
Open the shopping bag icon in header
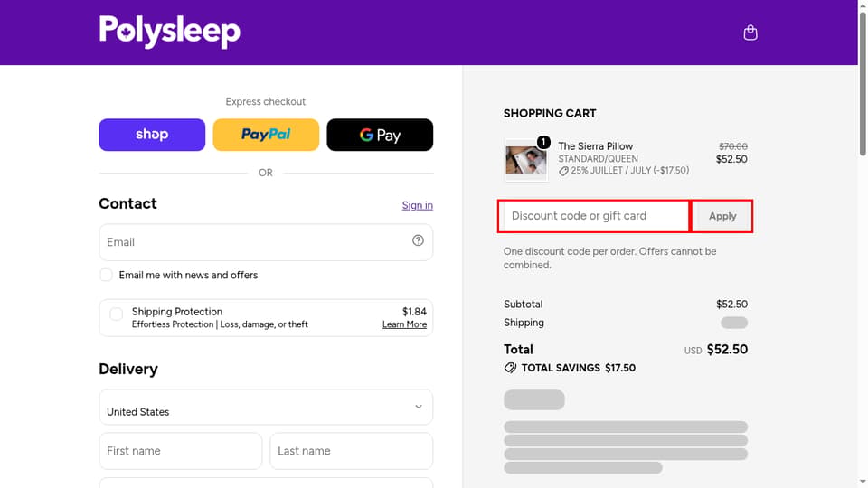pyautogui.click(x=750, y=33)
